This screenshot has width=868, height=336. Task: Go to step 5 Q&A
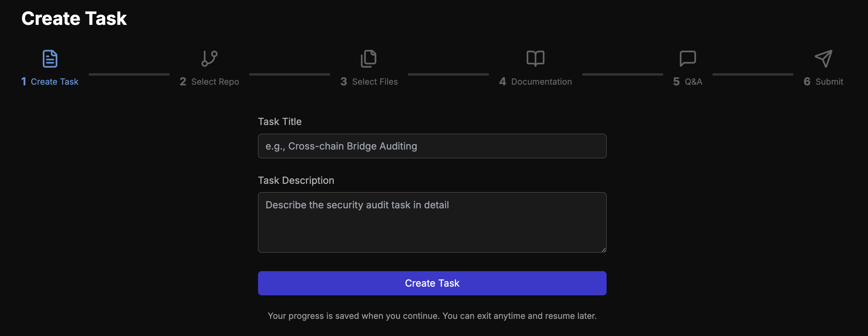click(x=687, y=81)
